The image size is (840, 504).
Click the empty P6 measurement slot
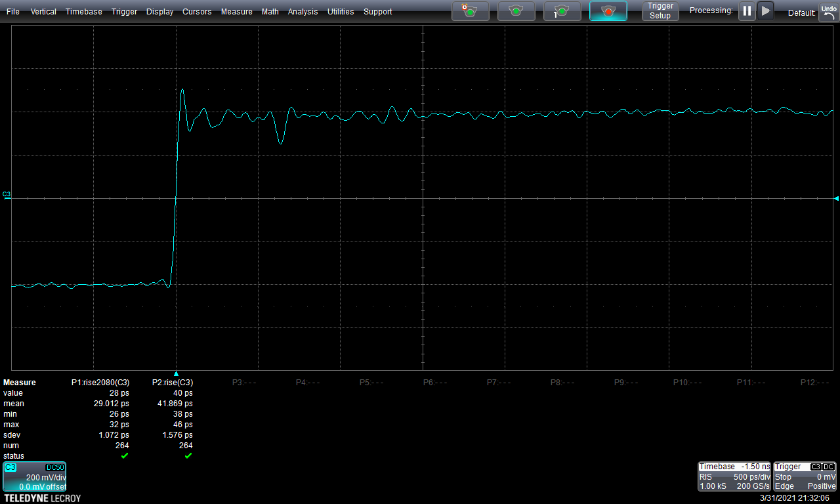(435, 383)
